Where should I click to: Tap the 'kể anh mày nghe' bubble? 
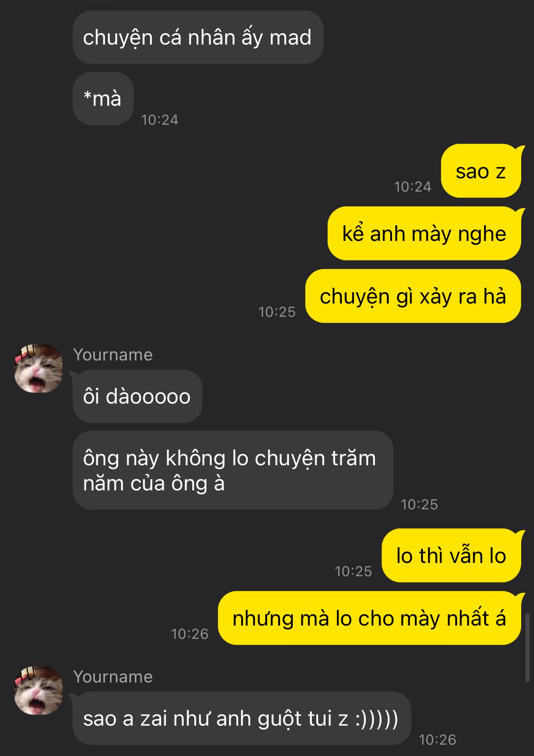coord(424,234)
